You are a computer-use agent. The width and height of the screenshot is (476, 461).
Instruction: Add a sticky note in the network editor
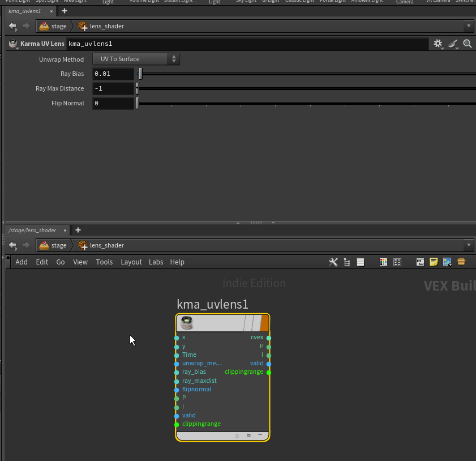pyautogui.click(x=434, y=262)
